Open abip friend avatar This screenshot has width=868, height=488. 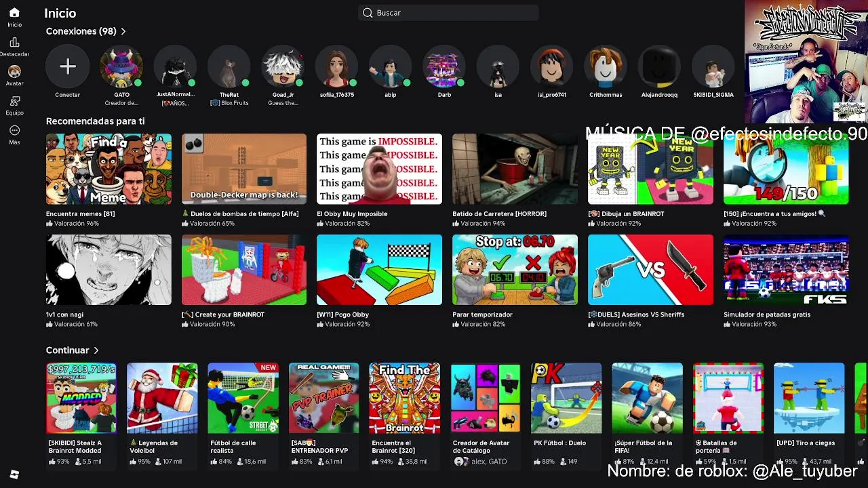[x=391, y=66]
